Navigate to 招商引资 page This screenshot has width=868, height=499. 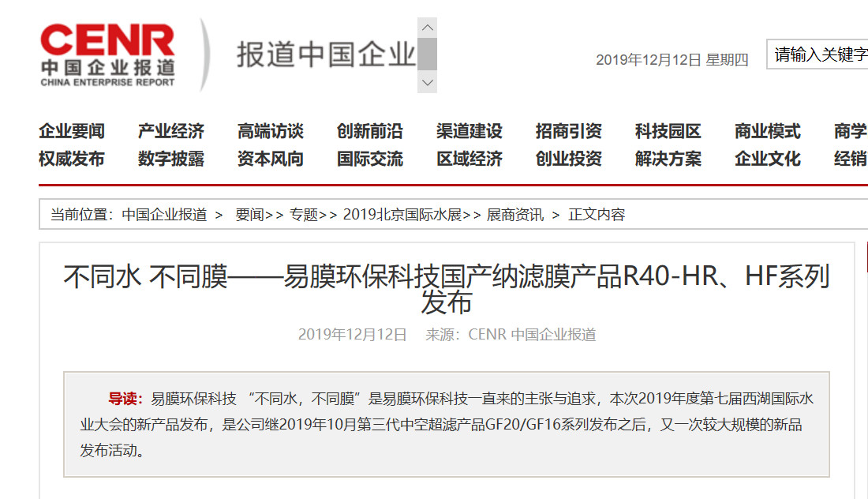tap(569, 131)
